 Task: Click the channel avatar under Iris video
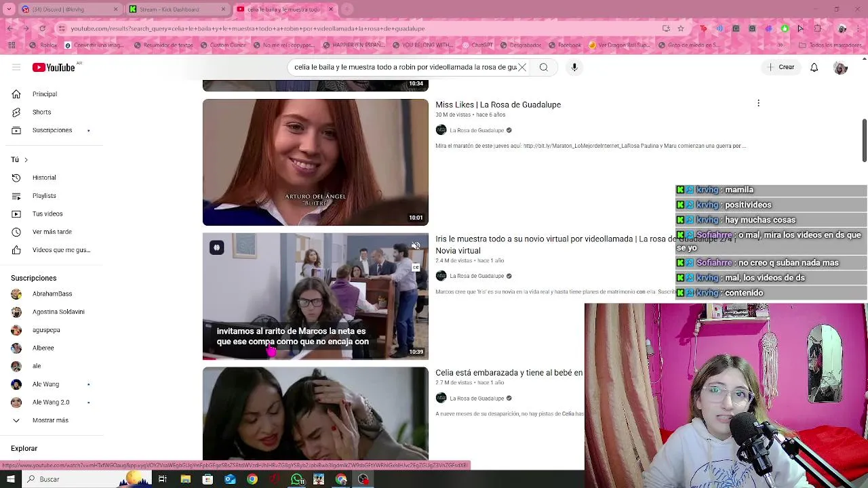(441, 276)
